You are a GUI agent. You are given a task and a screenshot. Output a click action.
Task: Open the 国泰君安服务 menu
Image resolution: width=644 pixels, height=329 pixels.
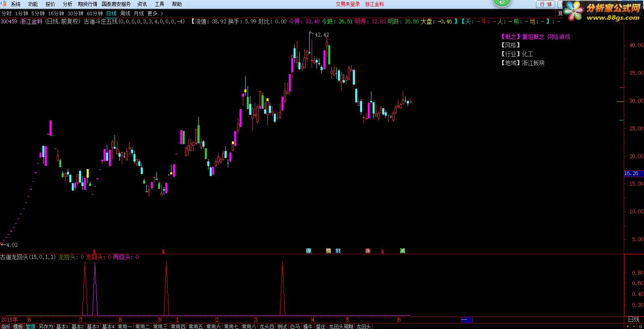click(116, 4)
